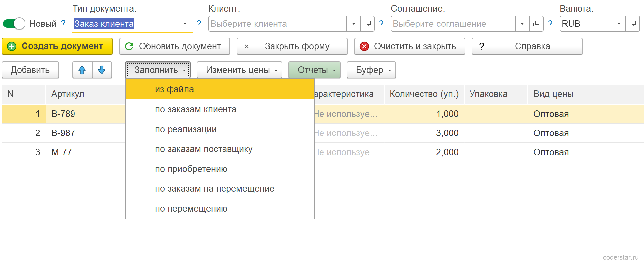Viewport: 644px width, 265px height.
Task: Click the Выберите клиента input field
Action: tap(277, 24)
